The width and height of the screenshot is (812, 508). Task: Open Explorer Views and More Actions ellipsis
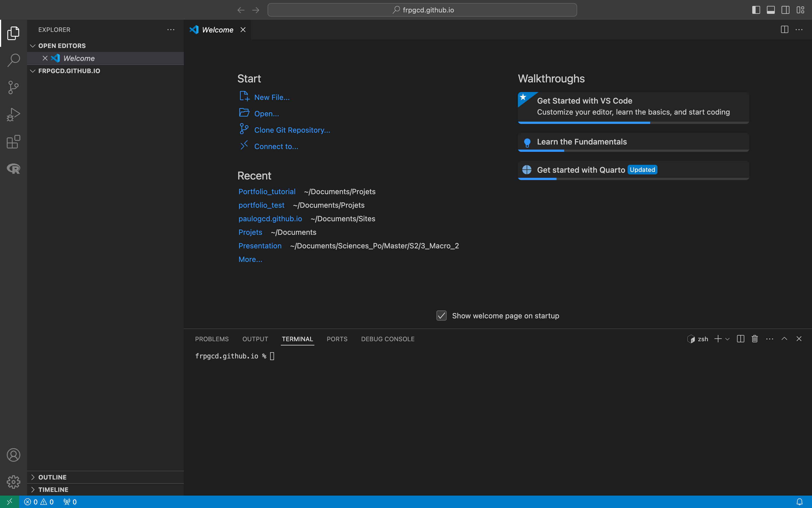[x=171, y=30]
